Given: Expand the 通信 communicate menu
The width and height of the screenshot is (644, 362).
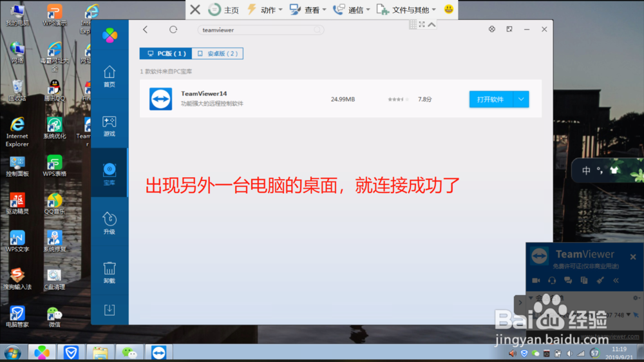Looking at the screenshot, I should pyautogui.click(x=352, y=10).
